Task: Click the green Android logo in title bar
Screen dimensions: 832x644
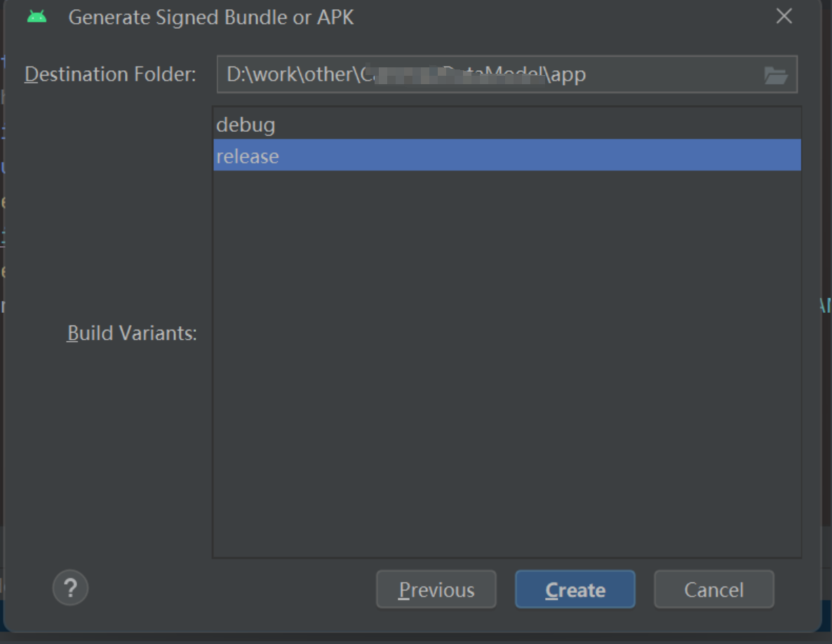Action: [x=36, y=17]
